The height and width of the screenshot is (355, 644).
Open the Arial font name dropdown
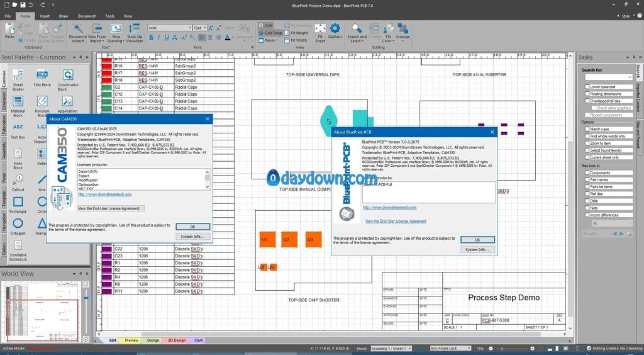188,28
